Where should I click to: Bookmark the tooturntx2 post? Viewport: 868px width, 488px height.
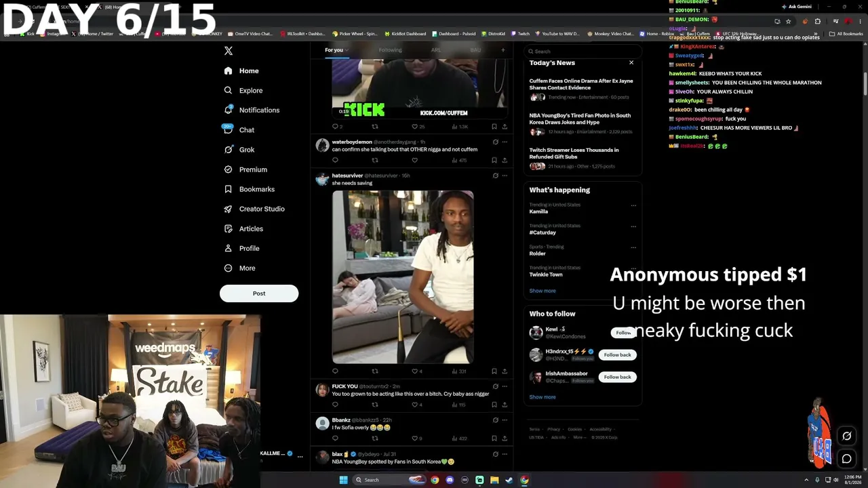pos(494,405)
